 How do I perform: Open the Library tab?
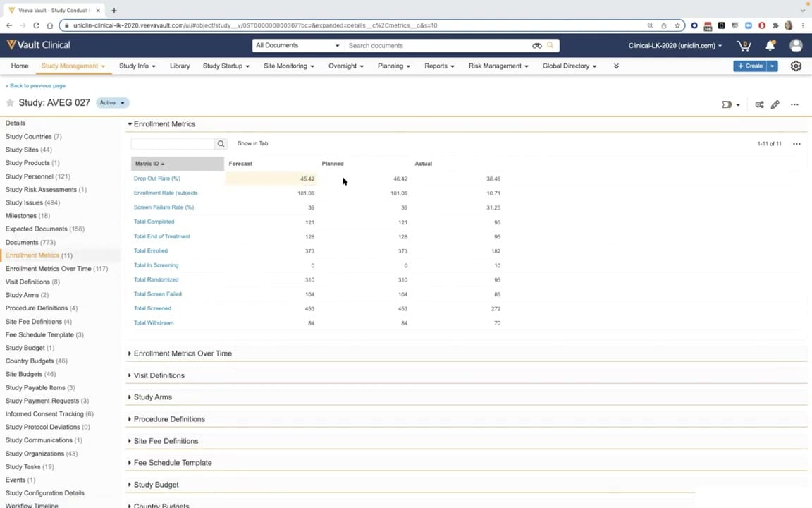pos(180,66)
